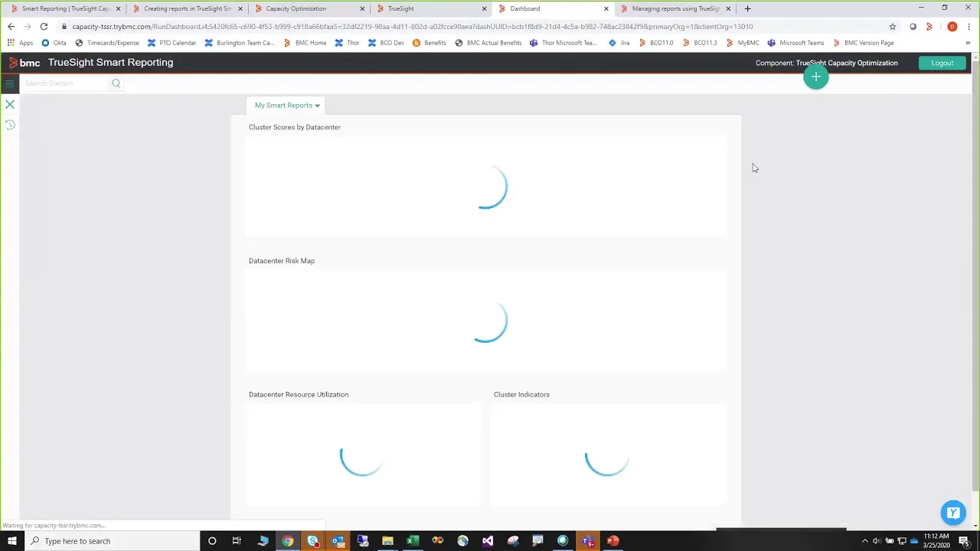This screenshot has width=980, height=551.
Task: Open Outlook from the taskbar
Action: (338, 541)
